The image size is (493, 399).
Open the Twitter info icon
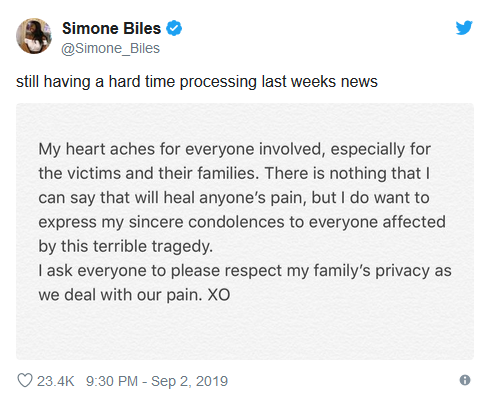[x=465, y=380]
